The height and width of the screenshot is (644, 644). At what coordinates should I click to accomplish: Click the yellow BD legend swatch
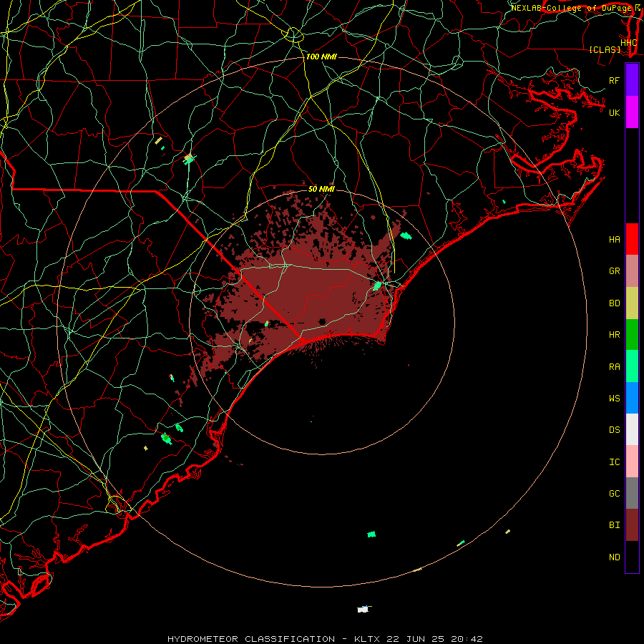pyautogui.click(x=632, y=303)
